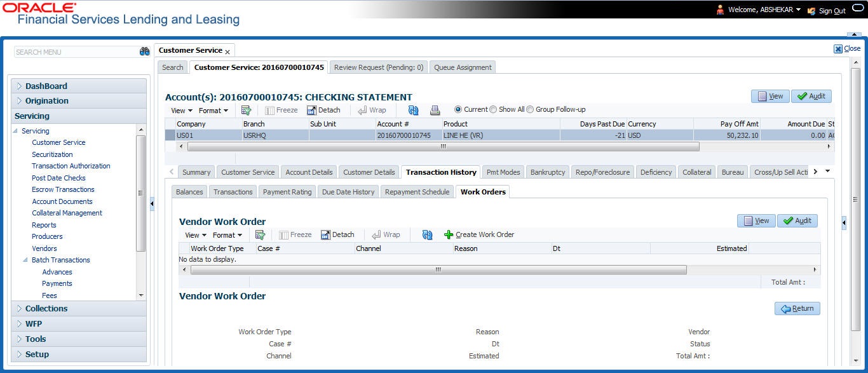868x373 pixels.
Task: Select the Current radio button
Action: click(x=458, y=109)
